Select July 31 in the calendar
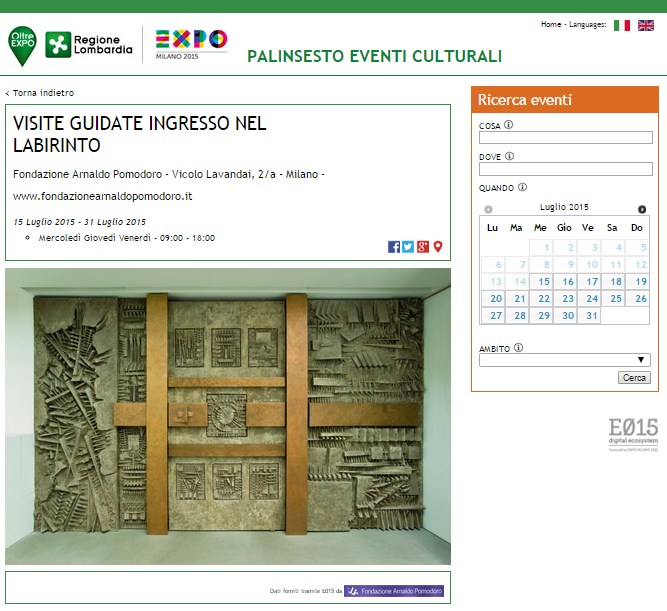Viewport: 667px width, 611px height. (x=592, y=316)
